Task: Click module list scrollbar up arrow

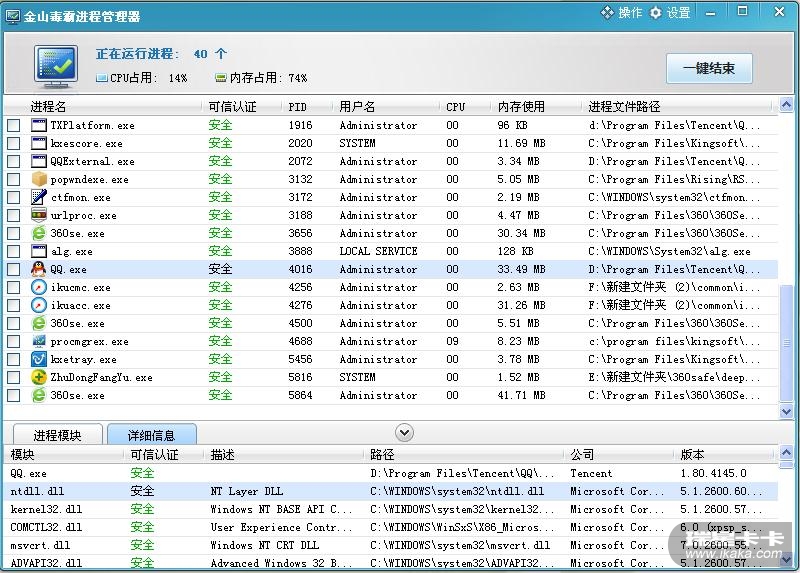Action: click(x=786, y=453)
